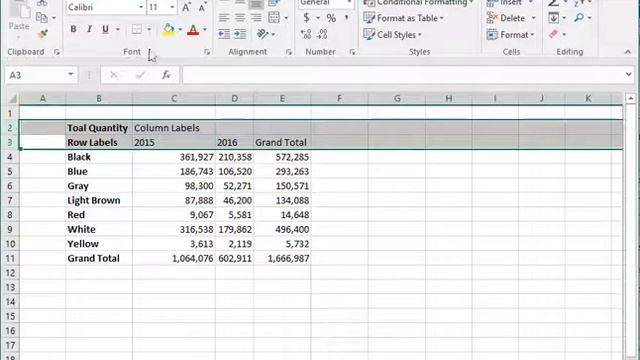Open the Calibri font name box

pyautogui.click(x=105, y=7)
